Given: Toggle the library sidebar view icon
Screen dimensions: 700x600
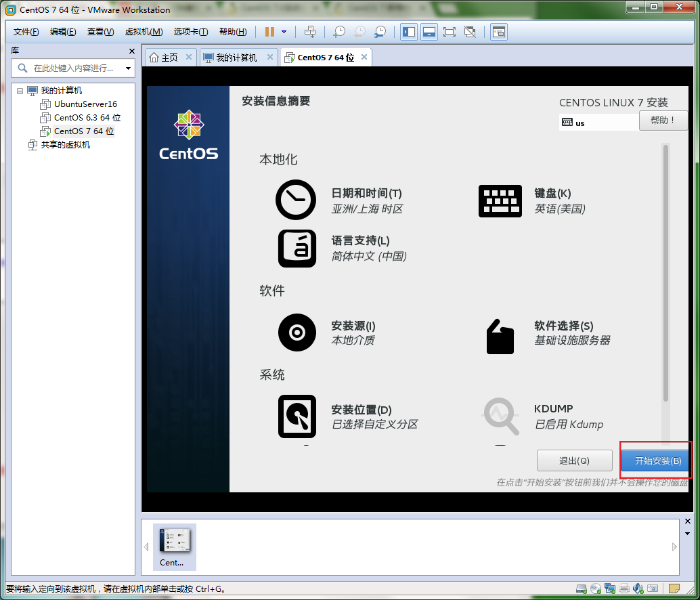Looking at the screenshot, I should (x=408, y=32).
